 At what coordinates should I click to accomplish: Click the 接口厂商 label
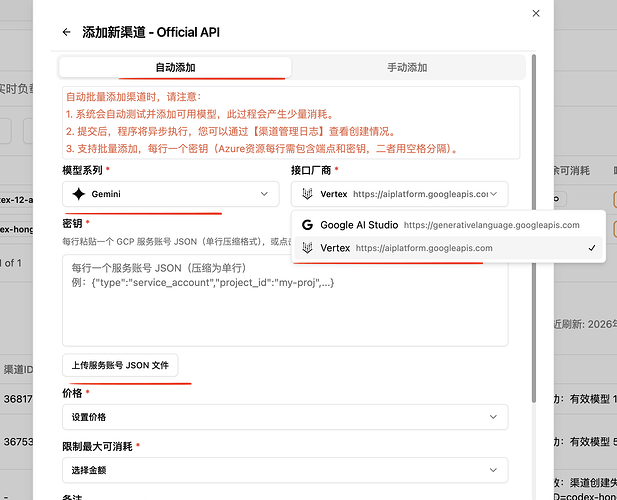(x=311, y=170)
